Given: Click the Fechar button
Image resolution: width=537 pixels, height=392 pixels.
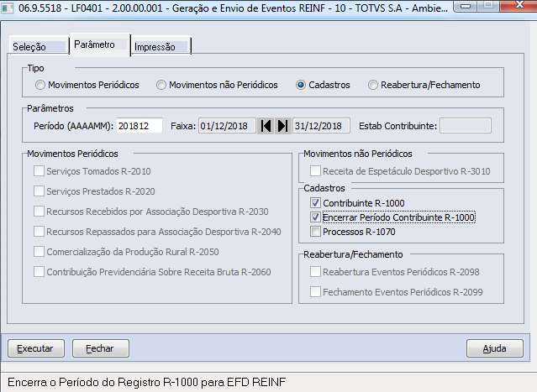Looking at the screenshot, I should point(101,348).
